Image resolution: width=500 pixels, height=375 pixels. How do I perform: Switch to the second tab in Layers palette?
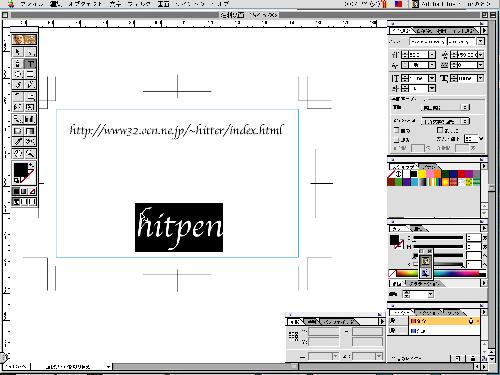click(428, 313)
